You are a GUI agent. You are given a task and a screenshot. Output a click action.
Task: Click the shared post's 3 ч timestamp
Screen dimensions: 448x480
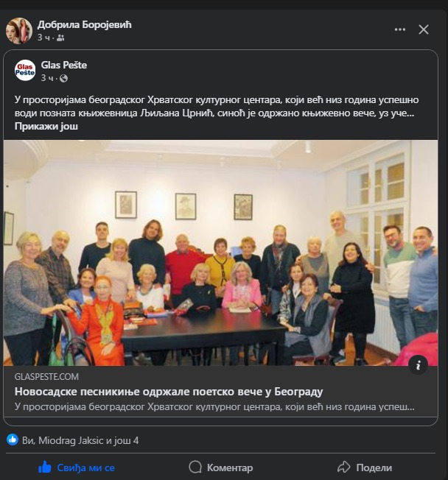[x=47, y=78]
